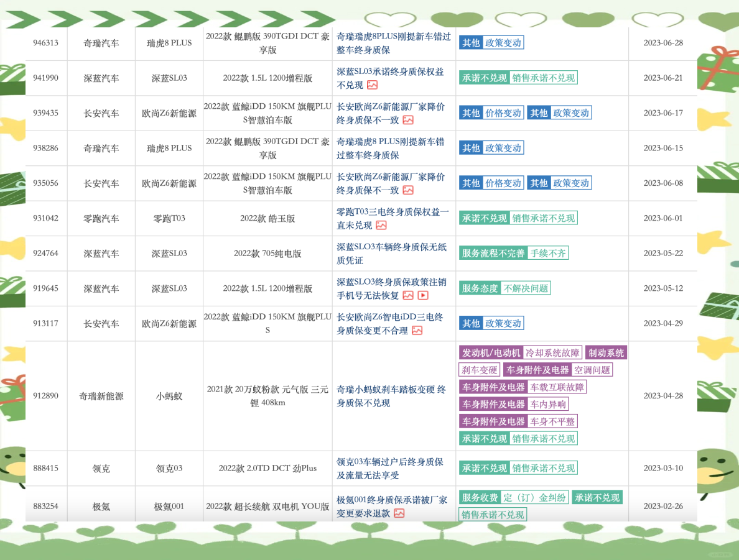Click date 2023-02-26
This screenshot has height=560, width=739.
663,507
